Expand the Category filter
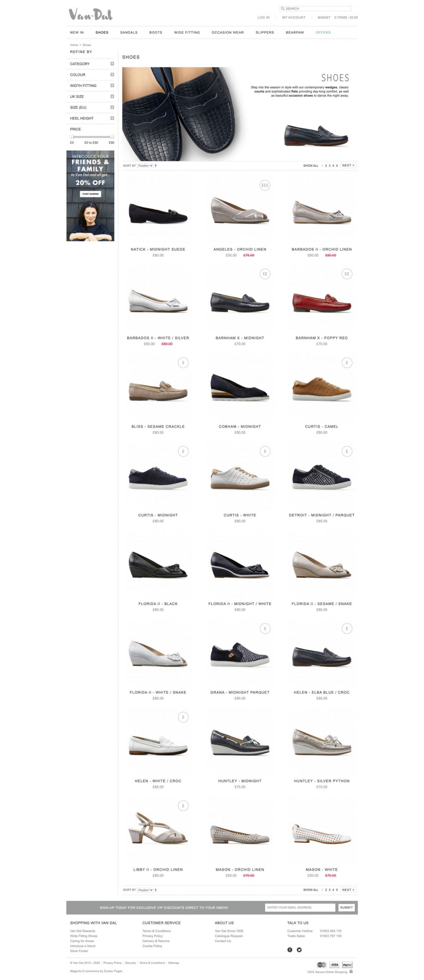This screenshot has width=424, height=980. point(92,64)
